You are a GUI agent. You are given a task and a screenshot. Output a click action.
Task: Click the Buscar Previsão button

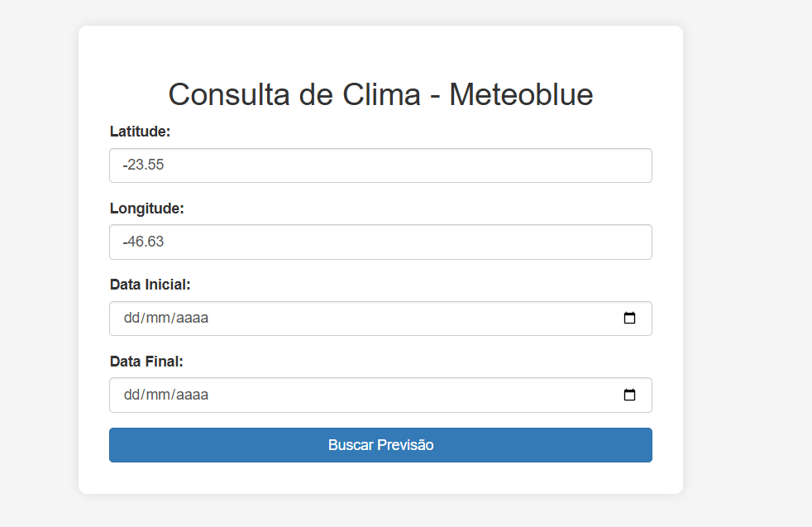[x=380, y=445]
